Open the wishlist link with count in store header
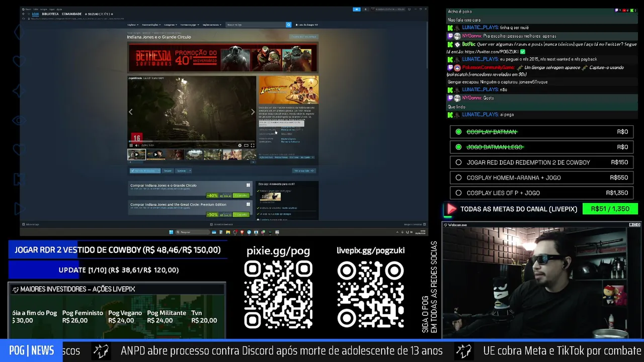Screen dimensions: 644x362 point(306,25)
